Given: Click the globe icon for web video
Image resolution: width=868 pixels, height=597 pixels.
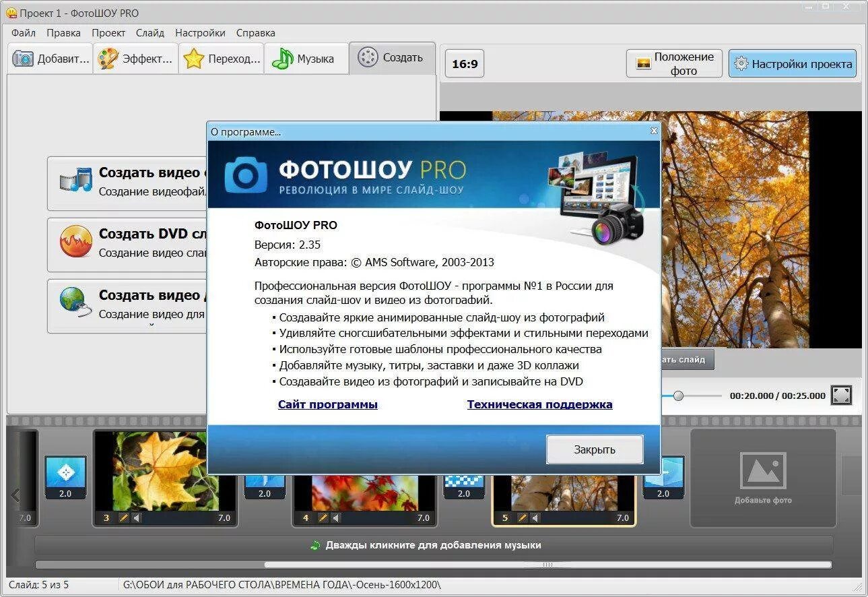Looking at the screenshot, I should click(75, 302).
